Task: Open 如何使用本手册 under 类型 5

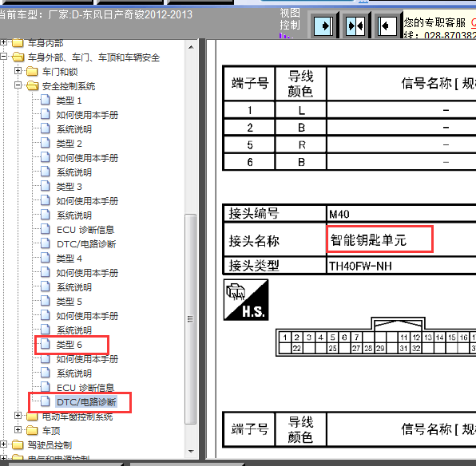Action: pyautogui.click(x=87, y=316)
